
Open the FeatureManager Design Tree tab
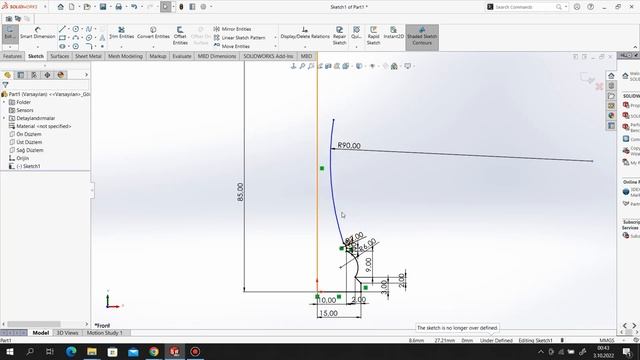[x=7, y=75]
